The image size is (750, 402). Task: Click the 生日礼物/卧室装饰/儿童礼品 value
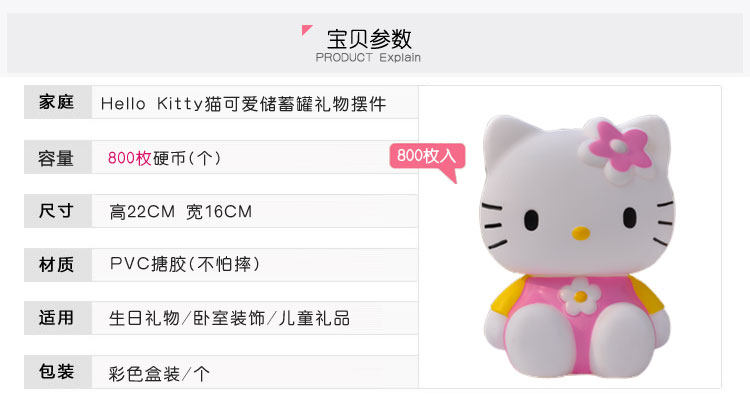229,318
